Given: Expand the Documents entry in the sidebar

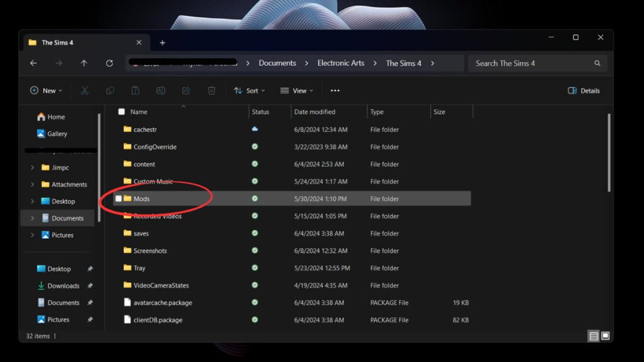Looking at the screenshot, I should [33, 218].
